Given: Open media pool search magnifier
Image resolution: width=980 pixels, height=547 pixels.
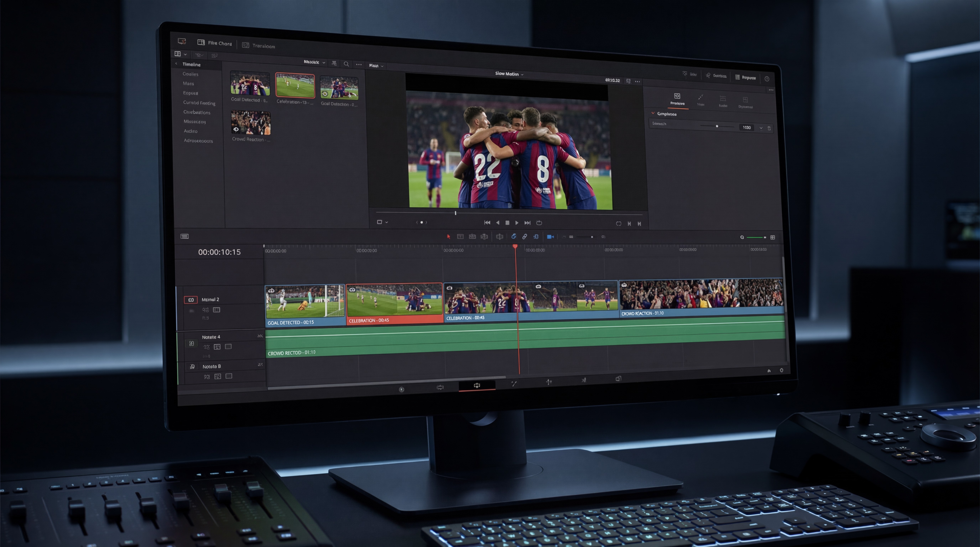Looking at the screenshot, I should [x=346, y=64].
